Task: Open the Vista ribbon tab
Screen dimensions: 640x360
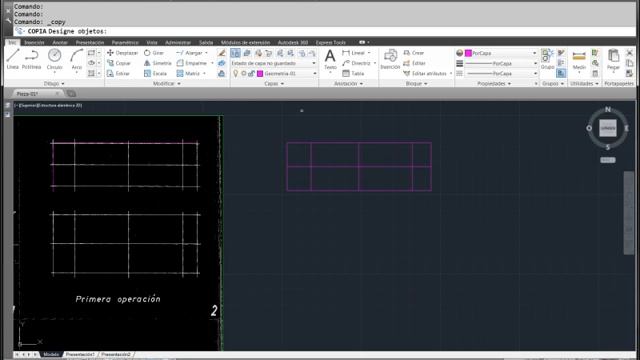Action: point(152,42)
